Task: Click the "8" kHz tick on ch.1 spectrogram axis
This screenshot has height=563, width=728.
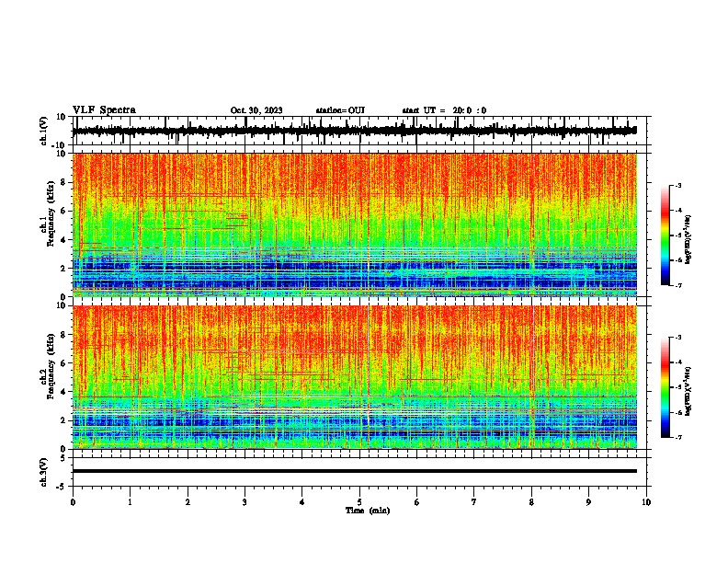Action: pyautogui.click(x=63, y=182)
